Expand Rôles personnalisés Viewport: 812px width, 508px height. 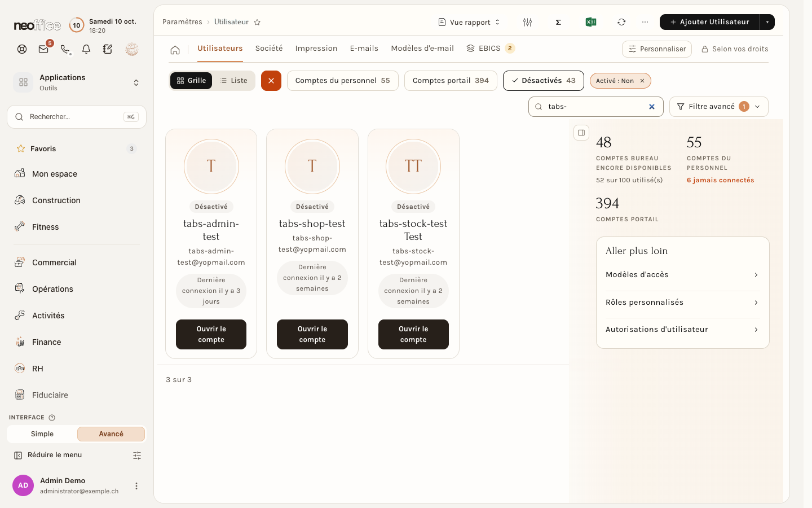tap(682, 303)
